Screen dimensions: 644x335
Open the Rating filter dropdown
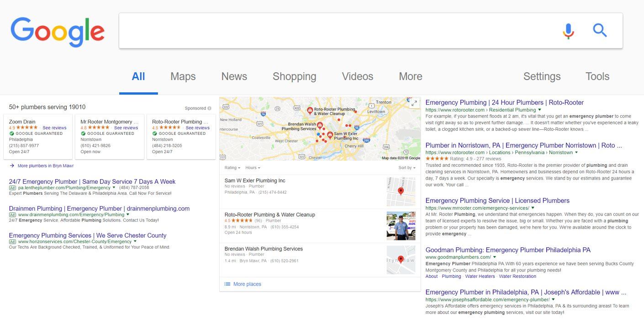(232, 168)
